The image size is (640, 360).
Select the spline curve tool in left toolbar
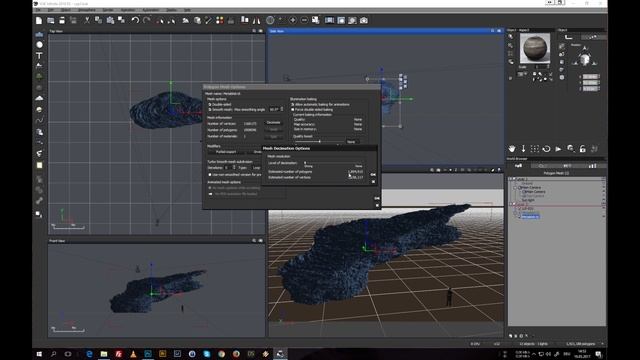(39, 120)
